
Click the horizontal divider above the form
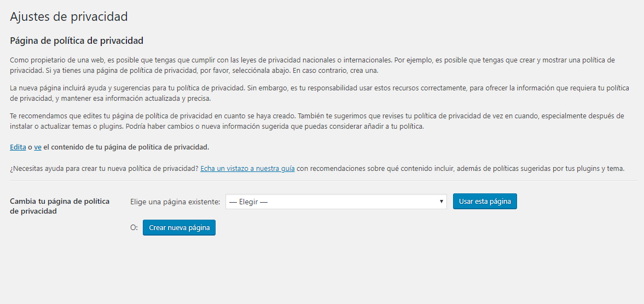coord(323,181)
